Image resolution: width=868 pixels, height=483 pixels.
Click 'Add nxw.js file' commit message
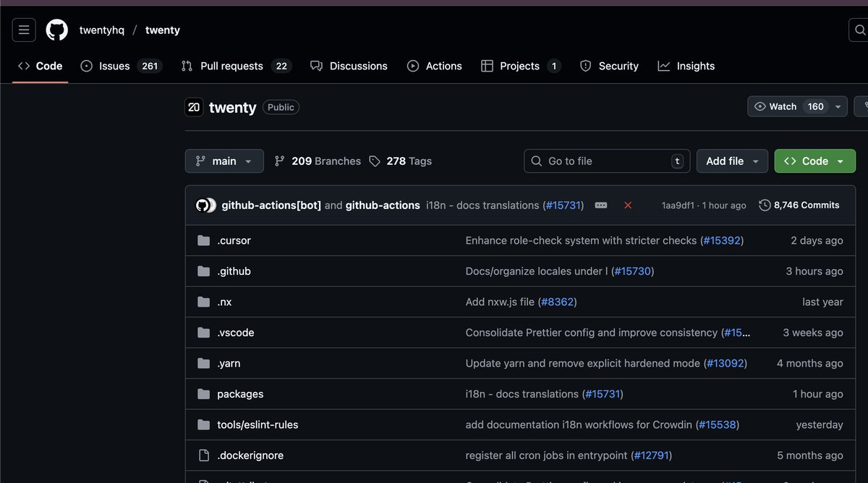[500, 302]
